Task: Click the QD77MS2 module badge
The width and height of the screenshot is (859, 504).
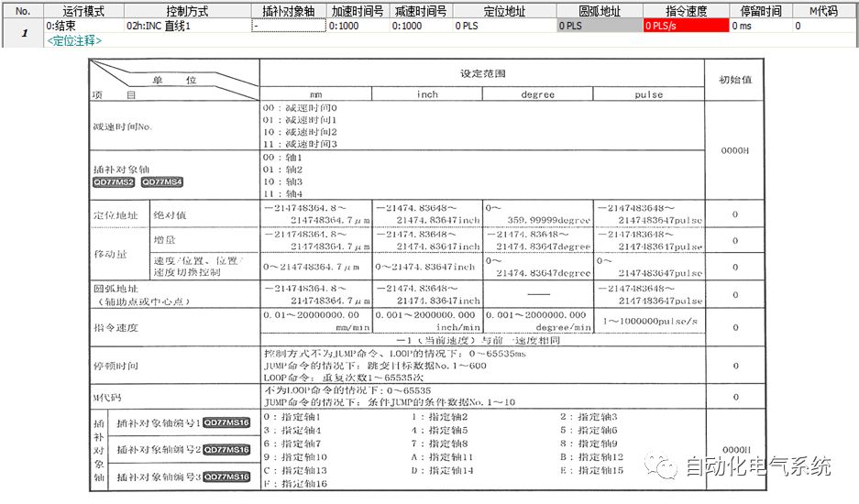Action: click(x=113, y=182)
